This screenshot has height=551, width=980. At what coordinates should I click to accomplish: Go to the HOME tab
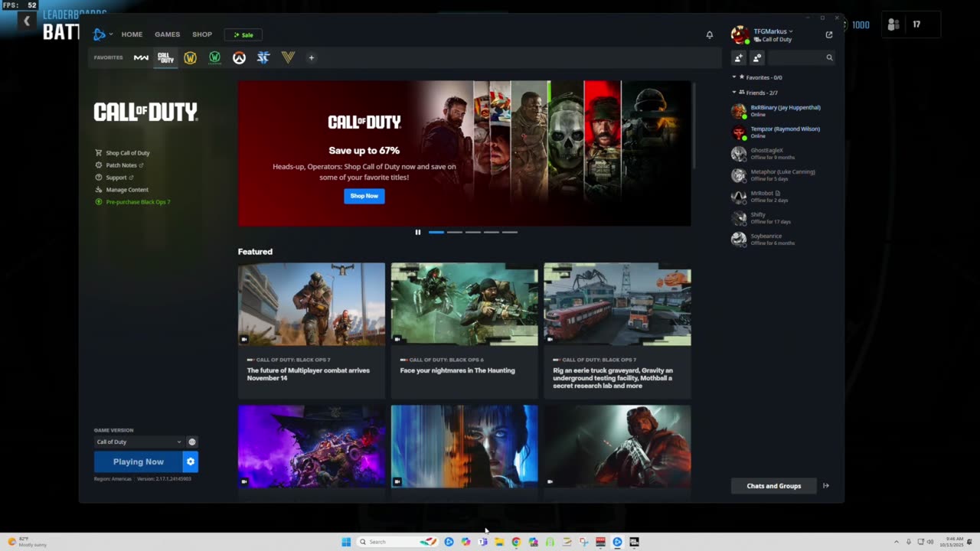132,34
